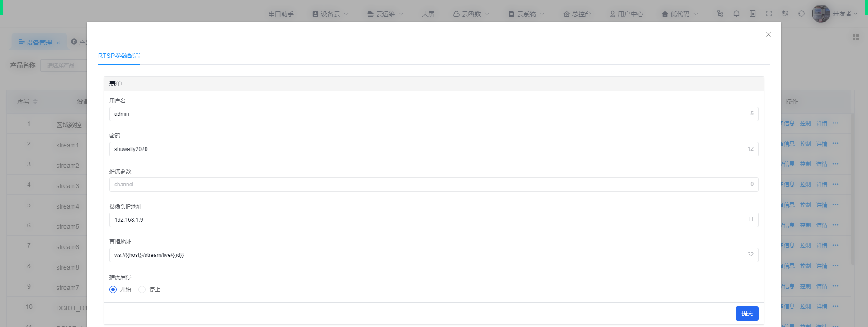The height and width of the screenshot is (327, 868).
Task: Open more actions for row 5 stream4
Action: pos(835,204)
